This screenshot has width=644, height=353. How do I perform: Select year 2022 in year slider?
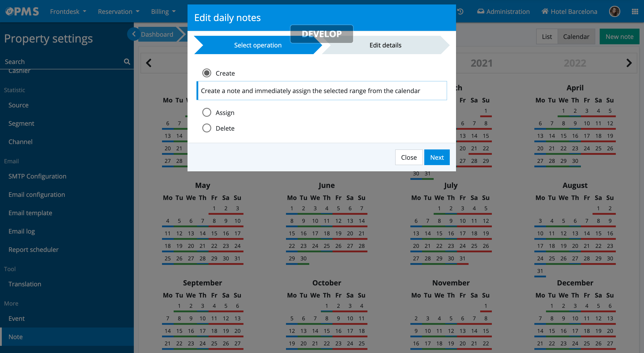click(574, 63)
